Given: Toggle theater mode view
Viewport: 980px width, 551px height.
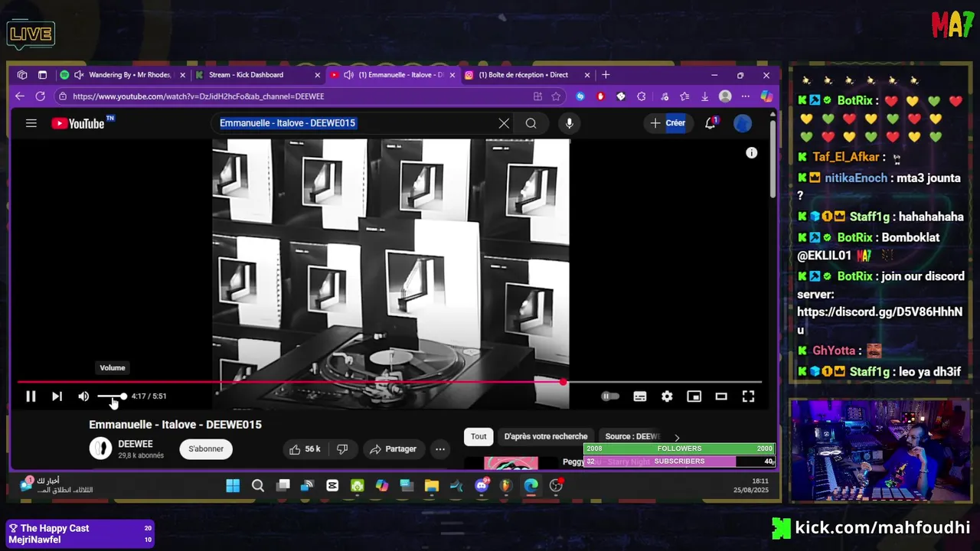Looking at the screenshot, I should pos(721,396).
